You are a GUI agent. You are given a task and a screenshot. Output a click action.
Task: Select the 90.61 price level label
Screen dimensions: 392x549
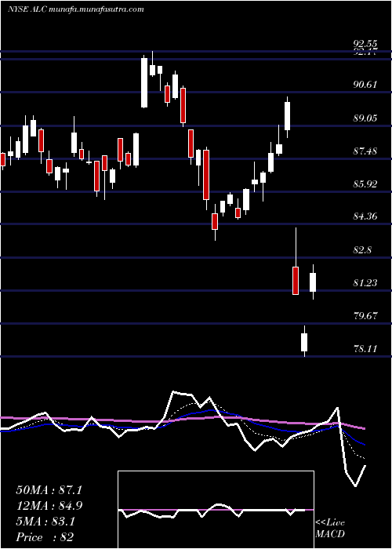click(x=365, y=85)
